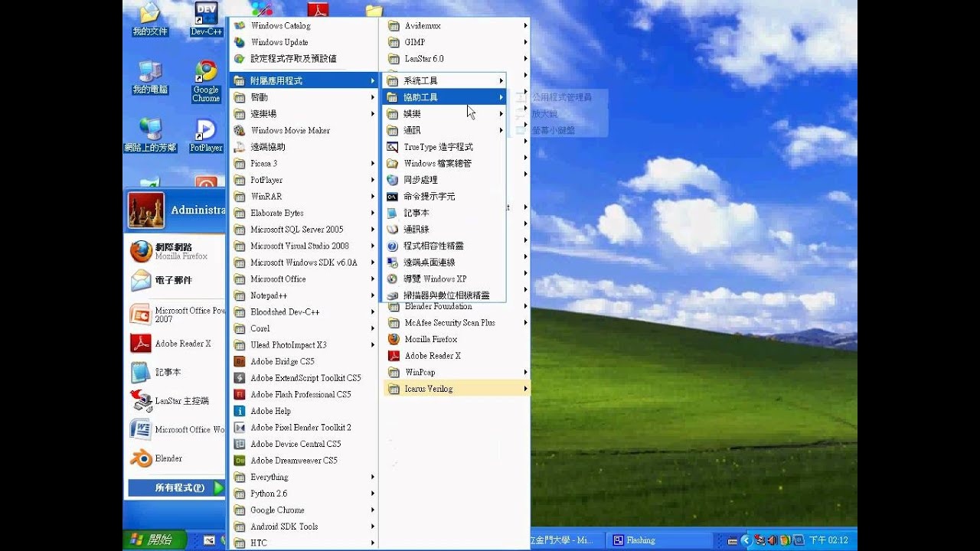Launch Adobe ExtendScript Toolkit CS5
The height and width of the screenshot is (551, 980).
pos(303,378)
